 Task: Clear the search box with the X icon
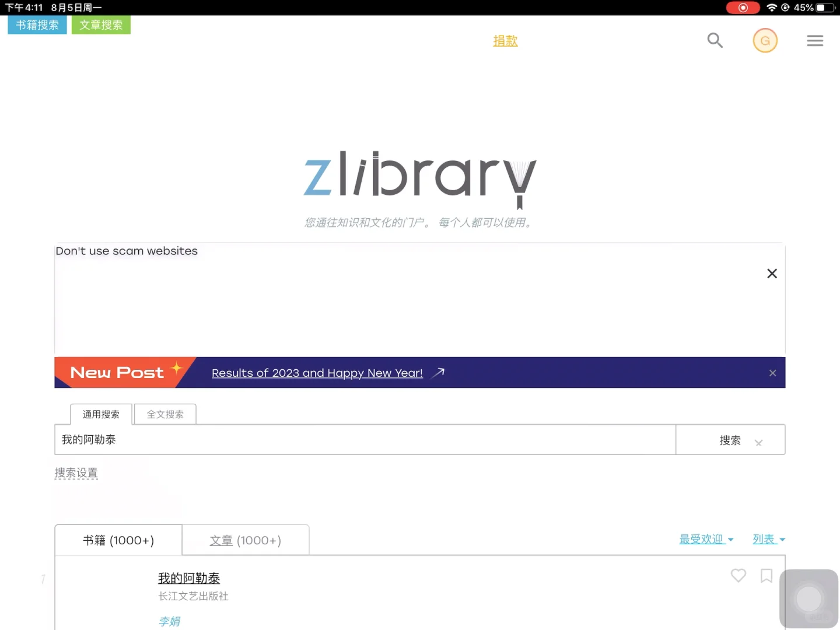[758, 442]
